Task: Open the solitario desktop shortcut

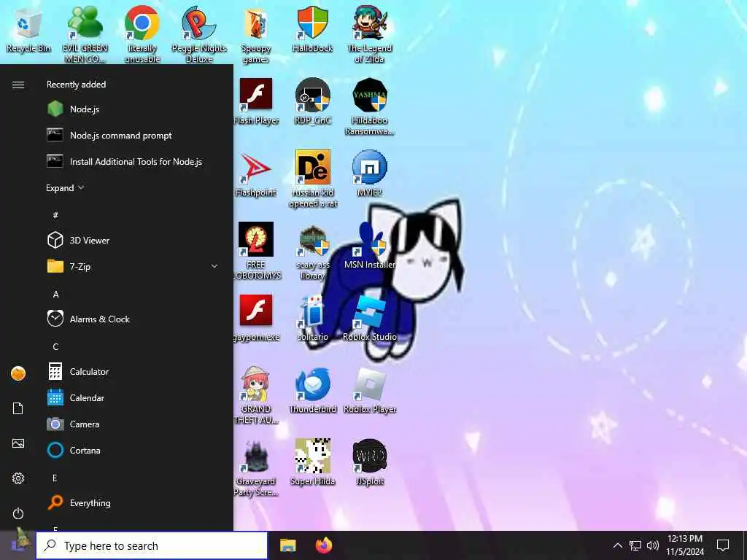Action: point(312,318)
